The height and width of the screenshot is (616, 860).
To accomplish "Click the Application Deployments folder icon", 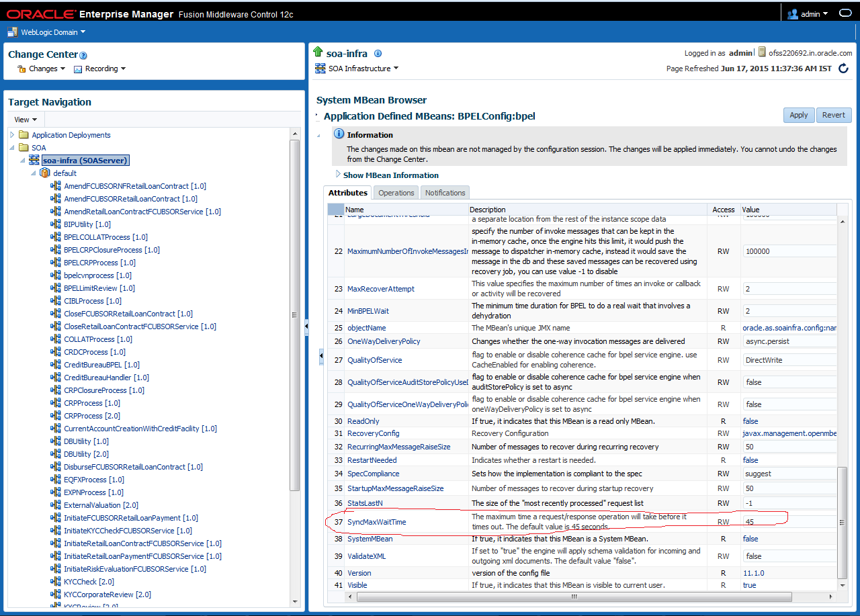I will (24, 135).
